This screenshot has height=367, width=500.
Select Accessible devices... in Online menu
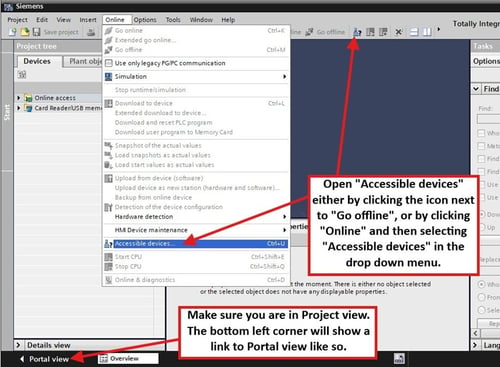tap(196, 244)
